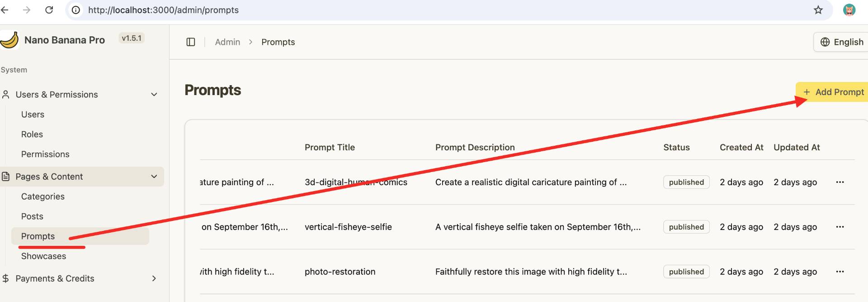This screenshot has height=302, width=868.
Task: Bookmark this page with the star icon
Action: tap(818, 10)
